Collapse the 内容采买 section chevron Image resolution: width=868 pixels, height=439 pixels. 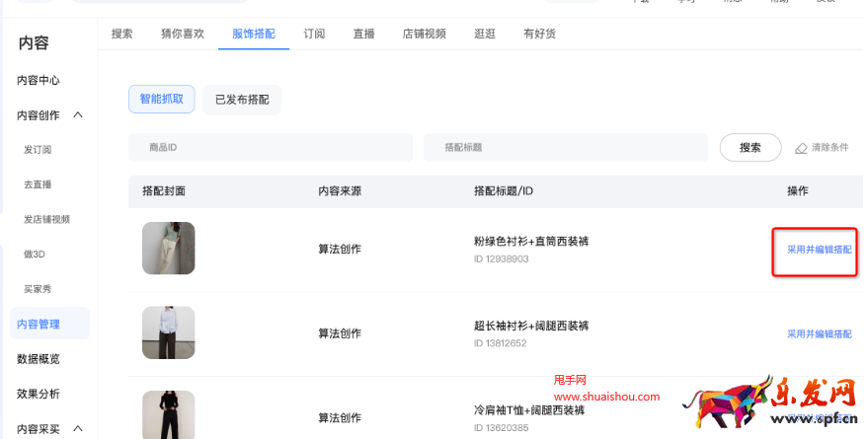pos(78,428)
